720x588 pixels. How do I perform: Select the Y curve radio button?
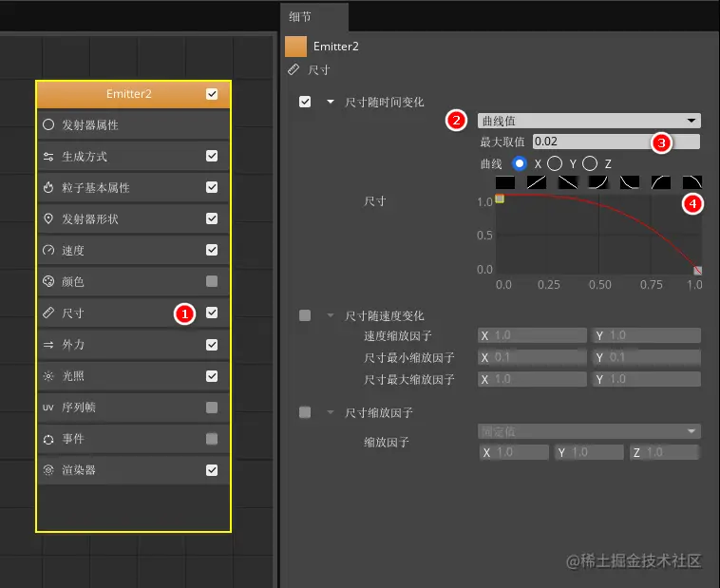pos(555,163)
